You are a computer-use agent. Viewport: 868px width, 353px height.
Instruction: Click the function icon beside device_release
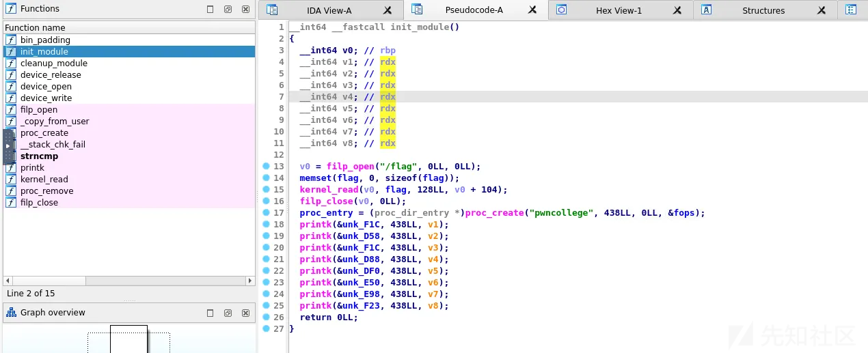click(11, 75)
